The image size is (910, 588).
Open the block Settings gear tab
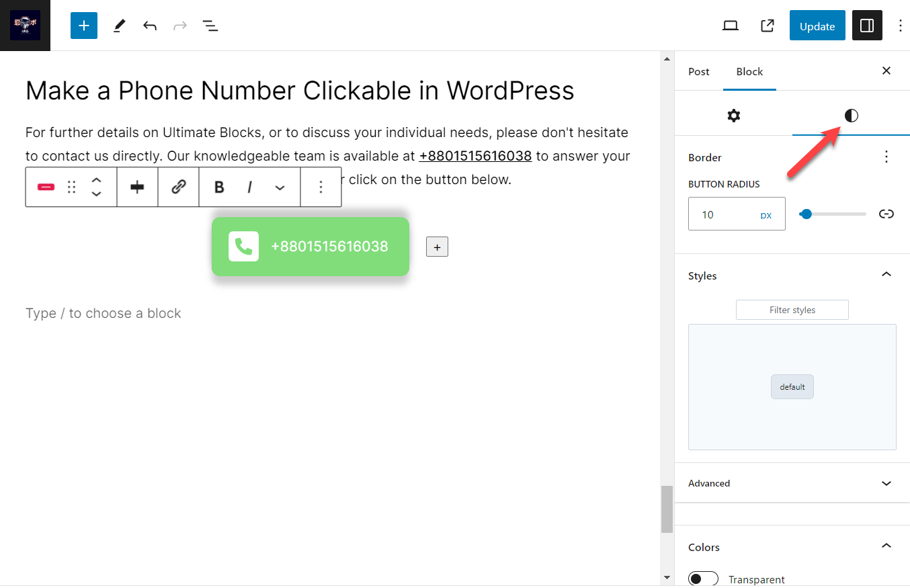coord(733,116)
